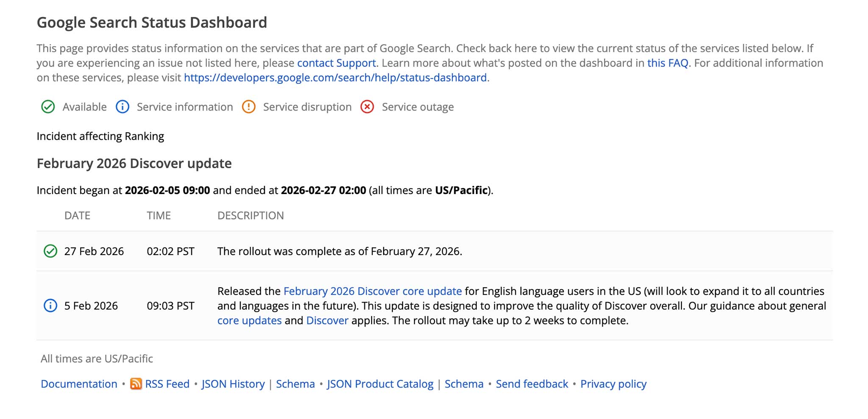Click the green Available checkmark legend icon
The image size is (868, 419).
pyautogui.click(x=48, y=107)
